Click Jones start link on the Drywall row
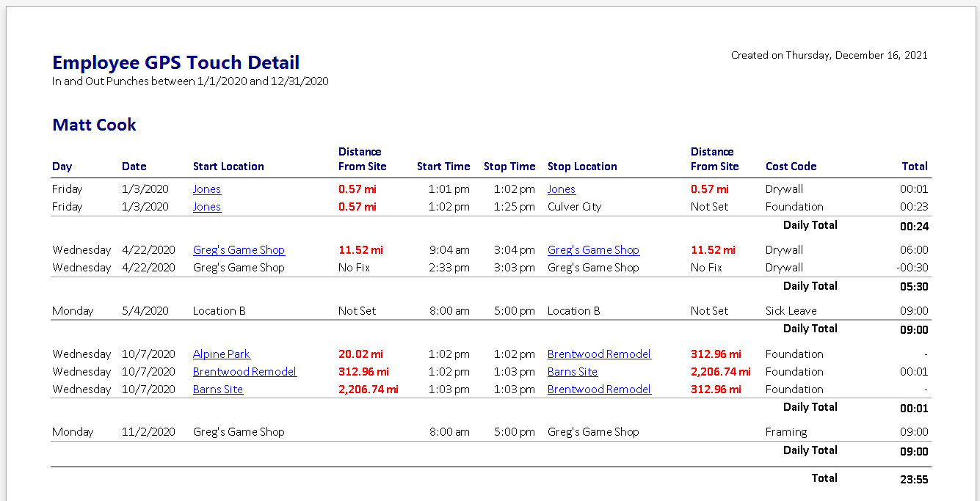Screen dimensions: 980x501 coord(206,189)
